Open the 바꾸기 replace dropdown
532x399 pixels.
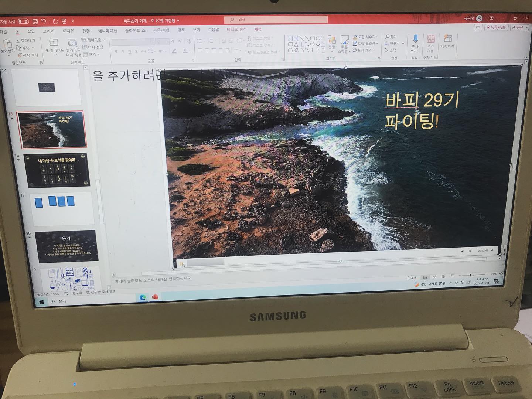tap(394, 44)
